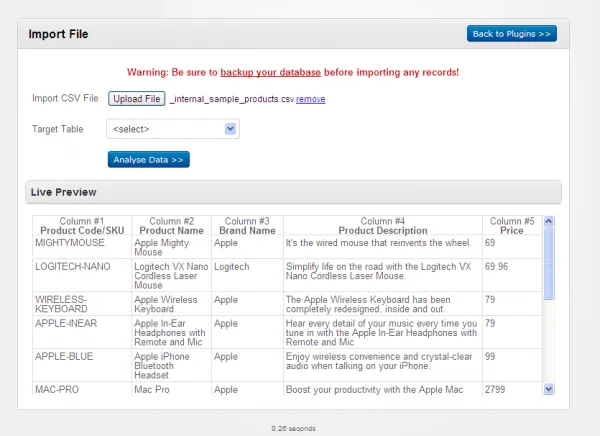The height and width of the screenshot is (436, 600).
Task: Click the Analyse Data button
Action: [148, 159]
